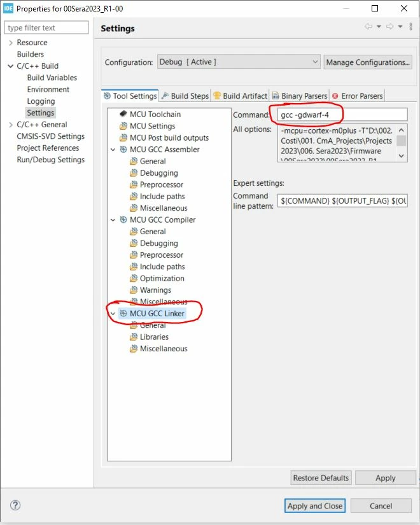Select Optimization under MCU GCC Compiler
This screenshot has width=420, height=525.
pyautogui.click(x=162, y=278)
